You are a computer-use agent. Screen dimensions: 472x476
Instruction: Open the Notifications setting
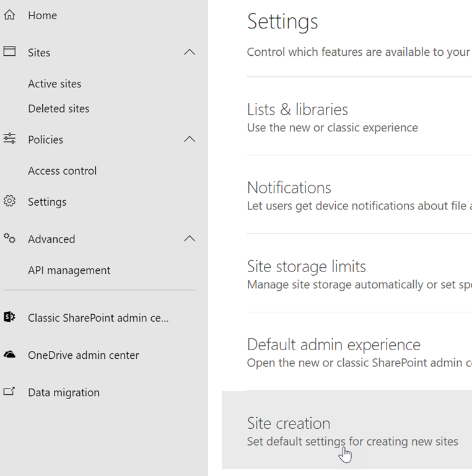pos(289,188)
